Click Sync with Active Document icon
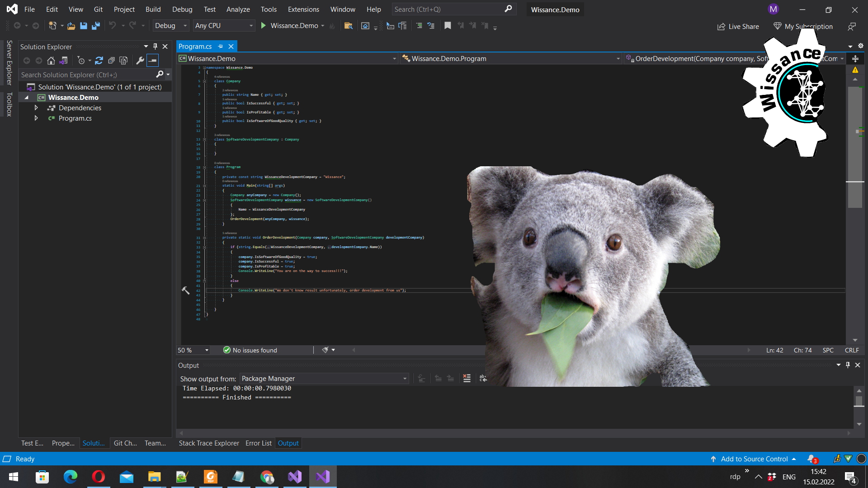 point(99,61)
